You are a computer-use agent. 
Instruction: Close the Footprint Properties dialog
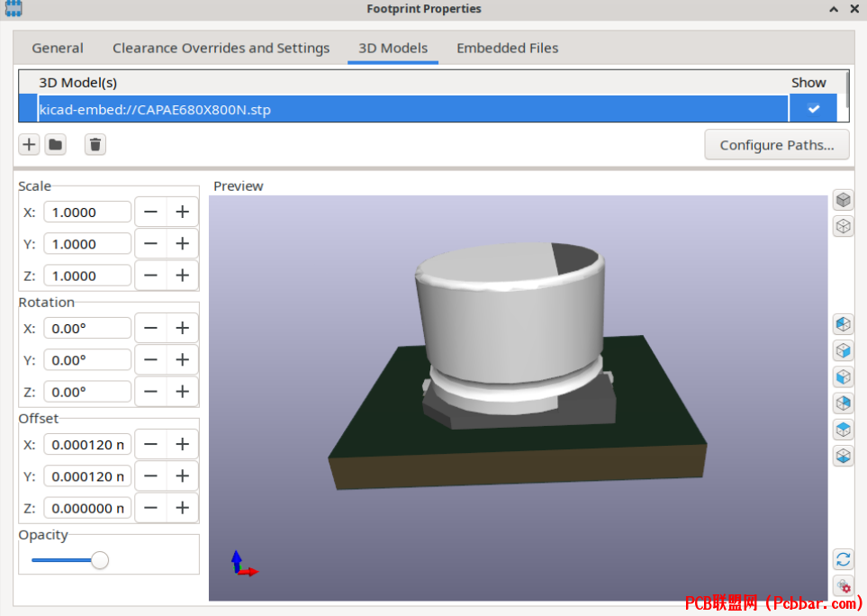pos(854,9)
